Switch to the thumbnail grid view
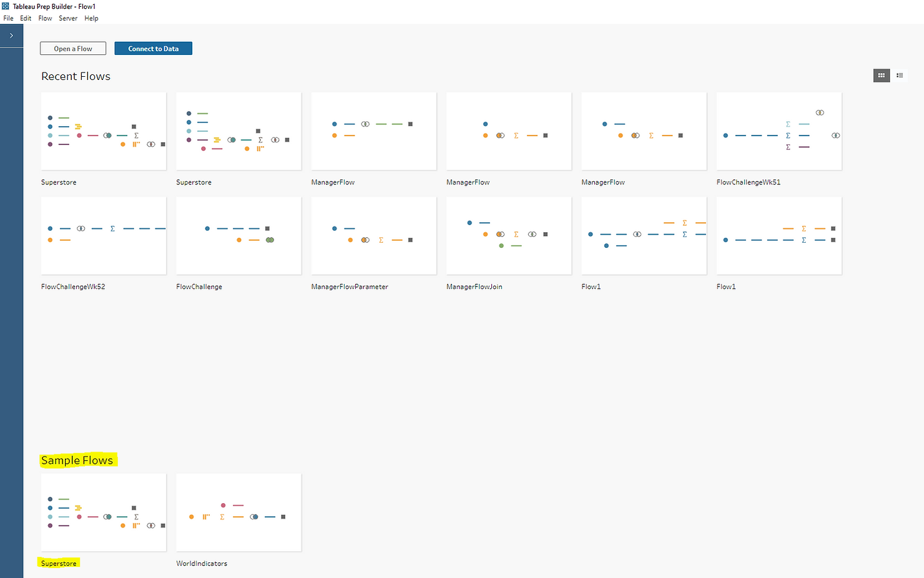 pos(881,76)
